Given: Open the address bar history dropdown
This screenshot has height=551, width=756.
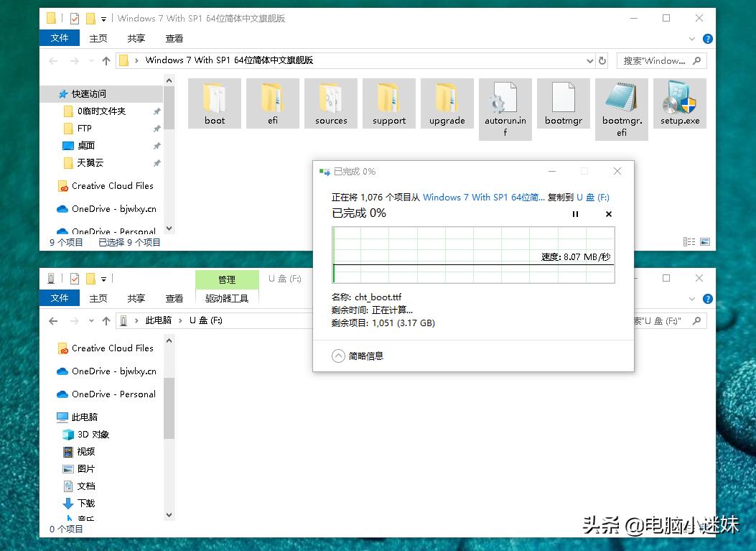Looking at the screenshot, I should tap(589, 60).
